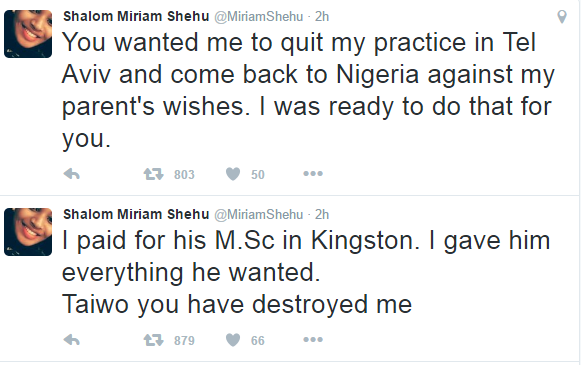Click @MiriamShehu handle on the second tweet
Viewport: 581px width, 365px height.
pyautogui.click(x=259, y=215)
